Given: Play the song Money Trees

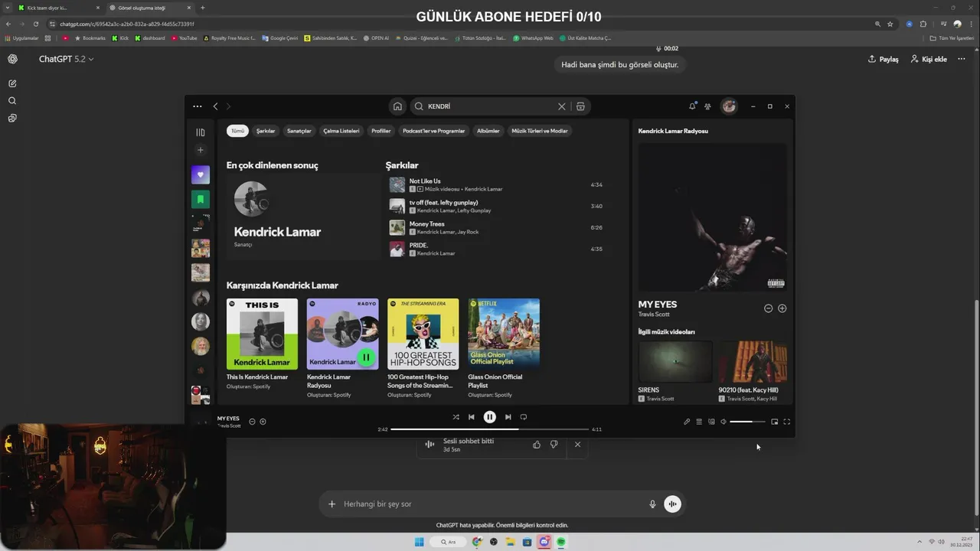Looking at the screenshot, I should (x=495, y=227).
